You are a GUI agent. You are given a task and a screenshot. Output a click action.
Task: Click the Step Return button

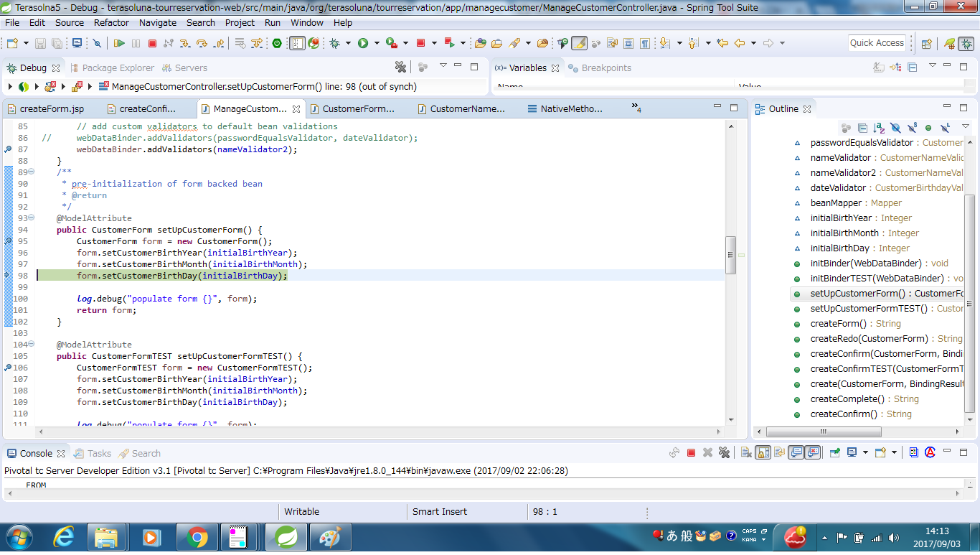219,43
